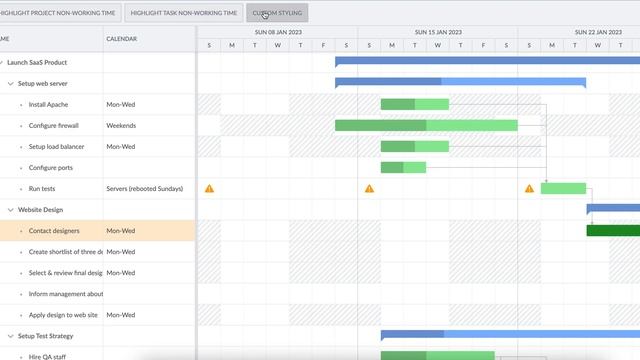640x360 pixels.
Task: Click 'Mon-Wed' cell for Setup load balancer
Action: [x=149, y=147]
